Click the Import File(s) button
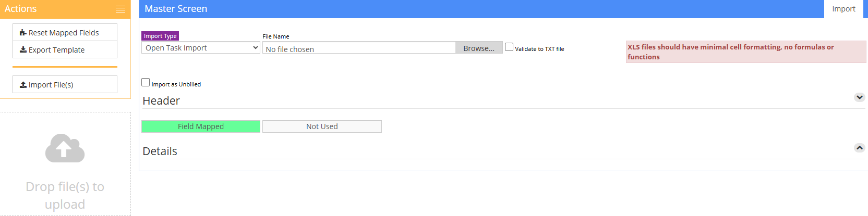This screenshot has height=216, width=868. (65, 84)
